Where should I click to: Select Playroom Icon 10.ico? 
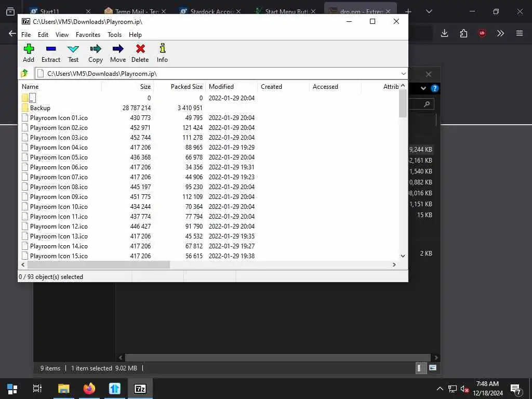point(59,207)
